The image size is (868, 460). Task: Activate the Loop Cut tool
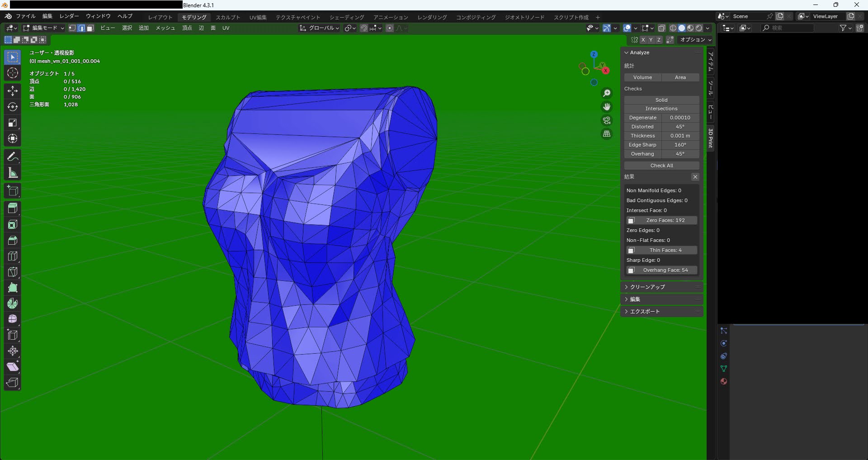[13, 256]
